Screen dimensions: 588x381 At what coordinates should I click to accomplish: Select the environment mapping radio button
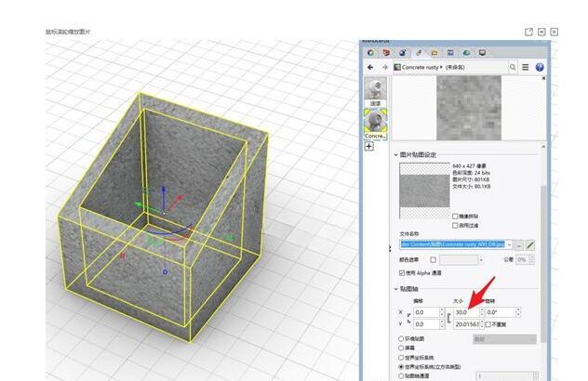[400, 339]
